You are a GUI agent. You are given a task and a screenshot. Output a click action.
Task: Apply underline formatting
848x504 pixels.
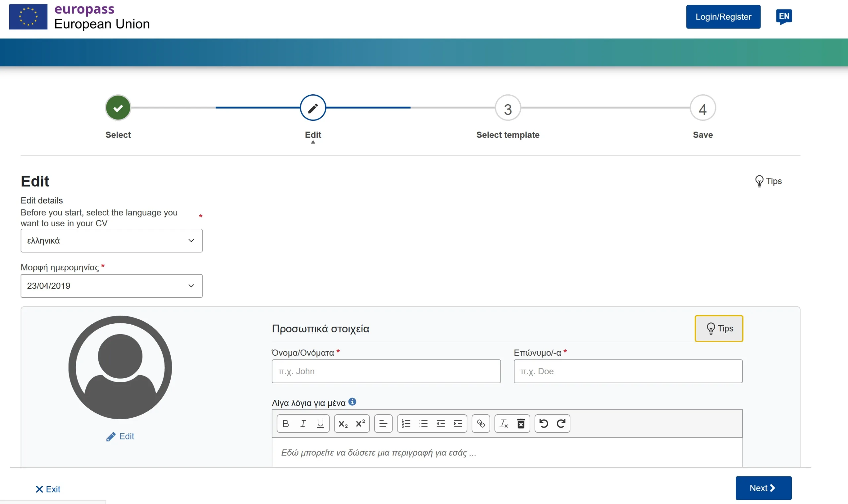click(320, 424)
